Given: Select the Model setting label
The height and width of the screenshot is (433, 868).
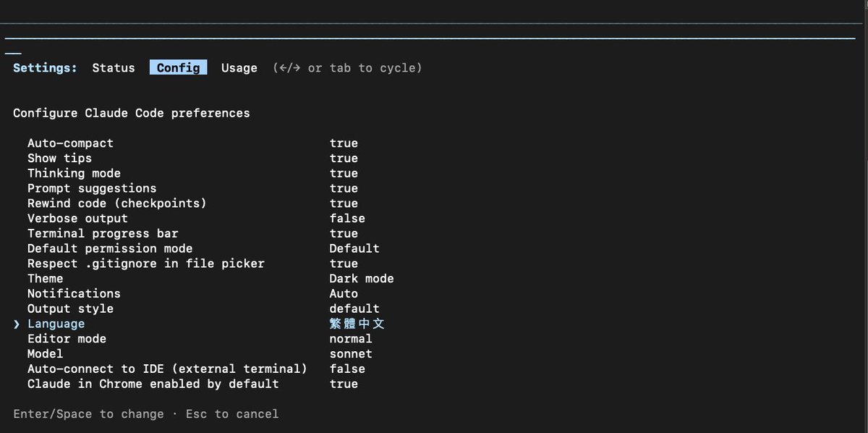Looking at the screenshot, I should pos(45,354).
